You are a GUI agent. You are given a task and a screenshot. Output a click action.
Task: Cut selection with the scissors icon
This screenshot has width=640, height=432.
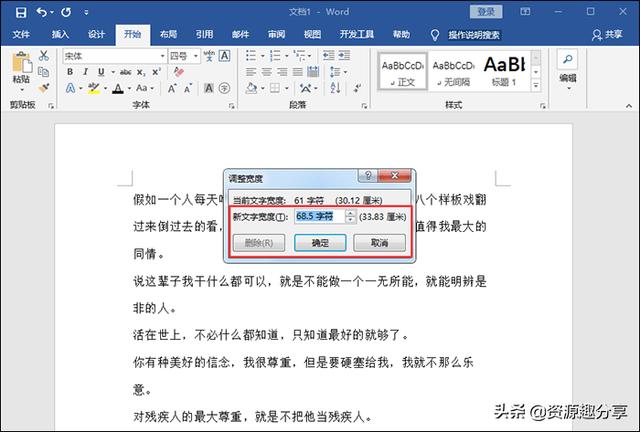(44, 56)
